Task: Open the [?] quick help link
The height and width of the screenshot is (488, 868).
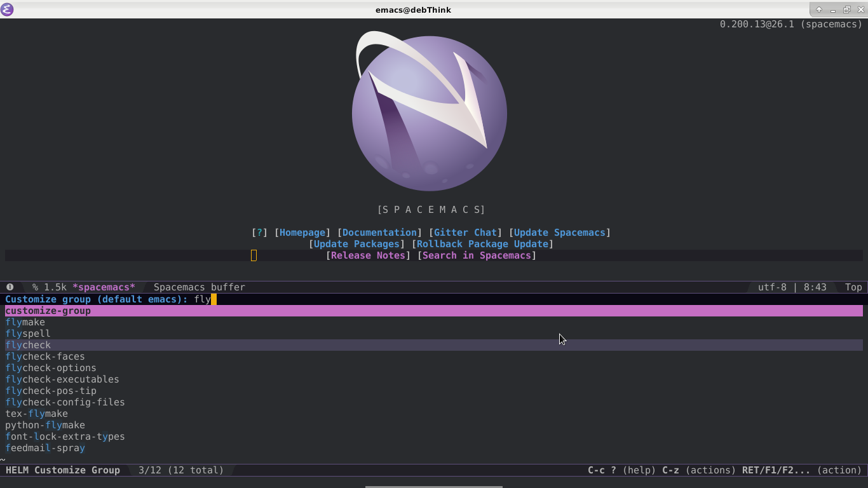Action: click(259, 233)
